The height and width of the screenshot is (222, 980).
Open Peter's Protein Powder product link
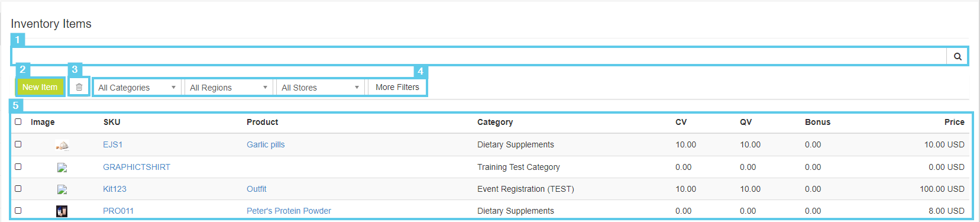(x=289, y=211)
